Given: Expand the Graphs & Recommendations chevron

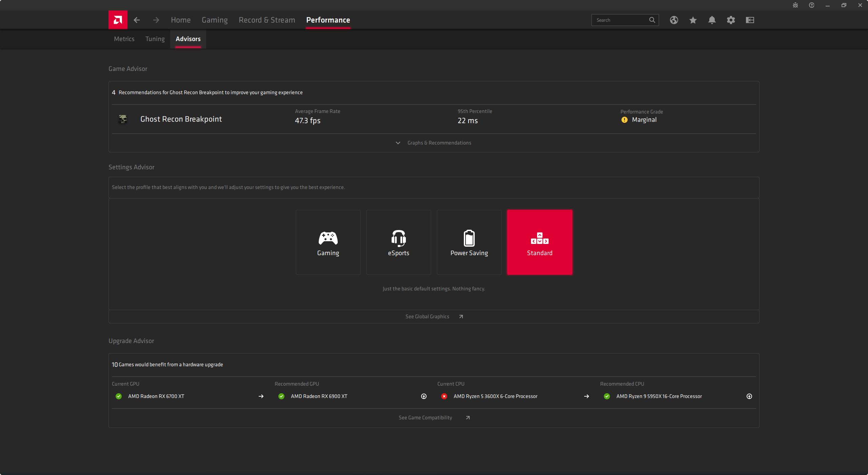Looking at the screenshot, I should tap(398, 143).
